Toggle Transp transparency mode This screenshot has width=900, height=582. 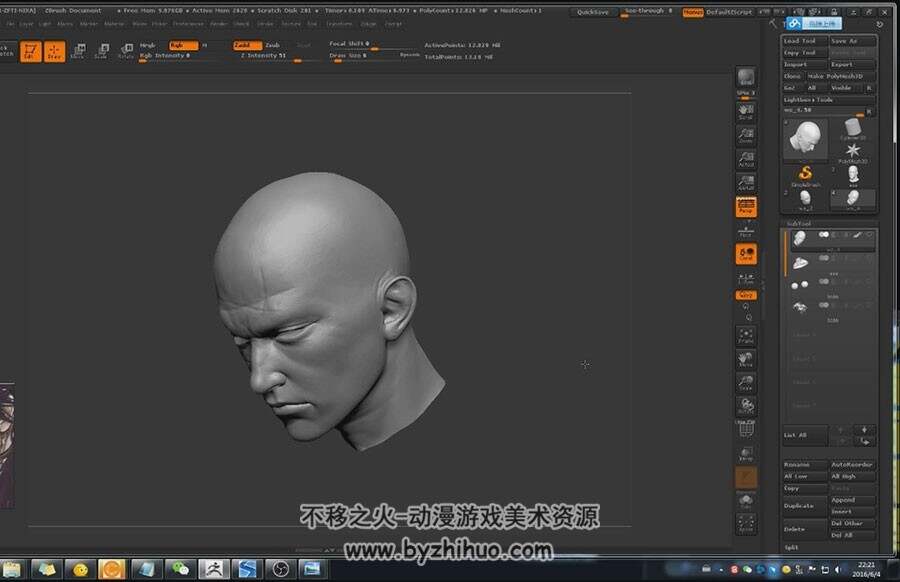(746, 453)
